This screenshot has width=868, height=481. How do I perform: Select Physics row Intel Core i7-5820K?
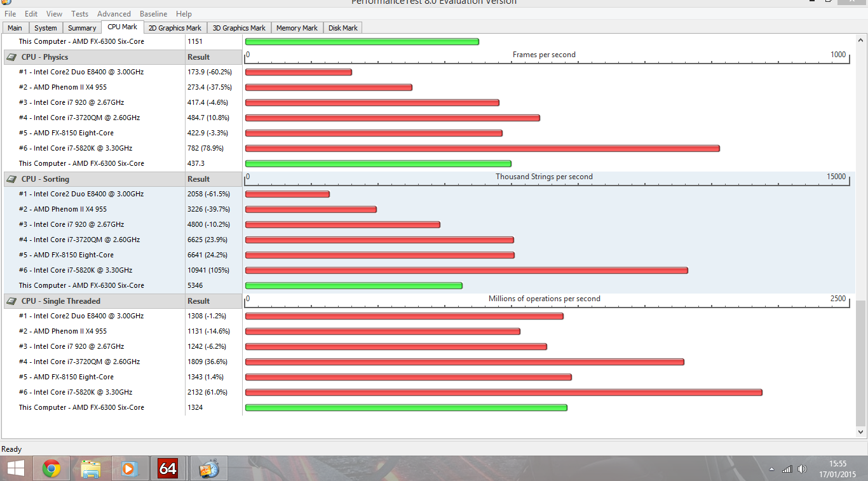(x=76, y=148)
